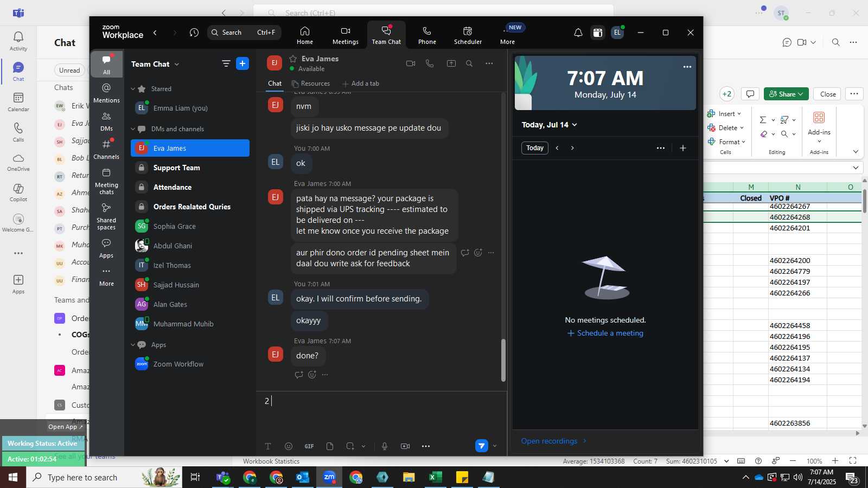Click the Schedule a meeting link
This screenshot has width=868, height=488.
[x=605, y=333]
